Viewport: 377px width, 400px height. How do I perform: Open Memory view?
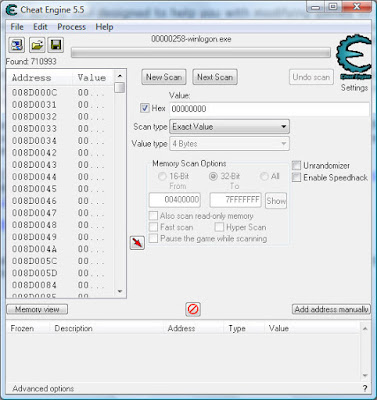point(37,309)
